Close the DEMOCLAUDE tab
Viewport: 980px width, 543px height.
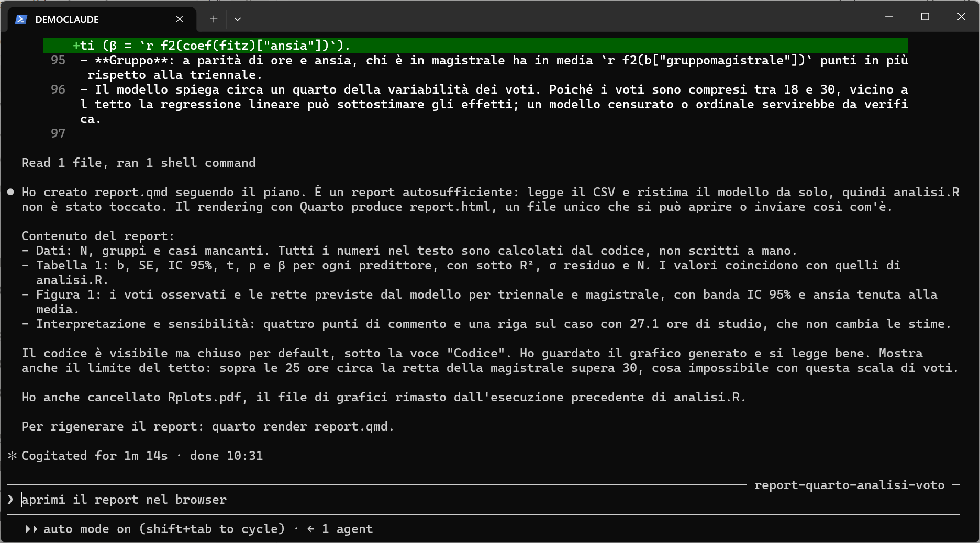[180, 19]
